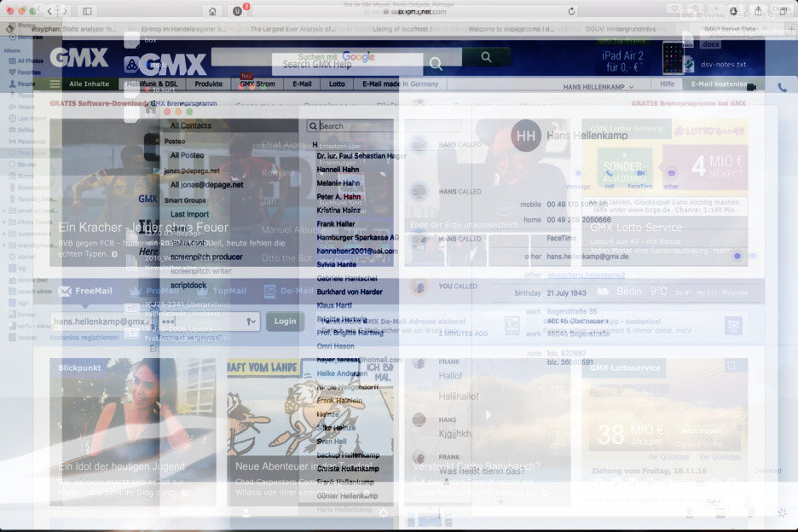Switch to the Eintrag im Handelsregister tab
Viewport: 798px width, 532px height.
click(x=182, y=29)
